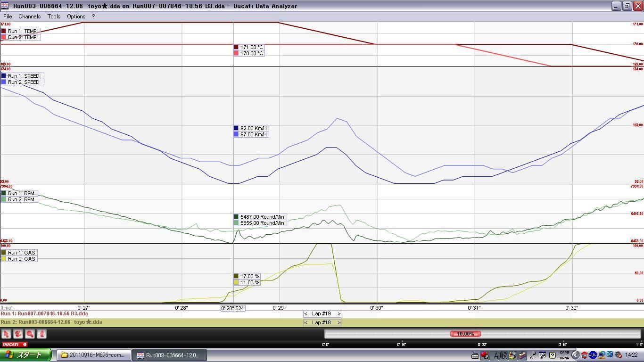This screenshot has width=644, height=362.
Task: Go to next lap for Lap #19
Action: coord(339,314)
